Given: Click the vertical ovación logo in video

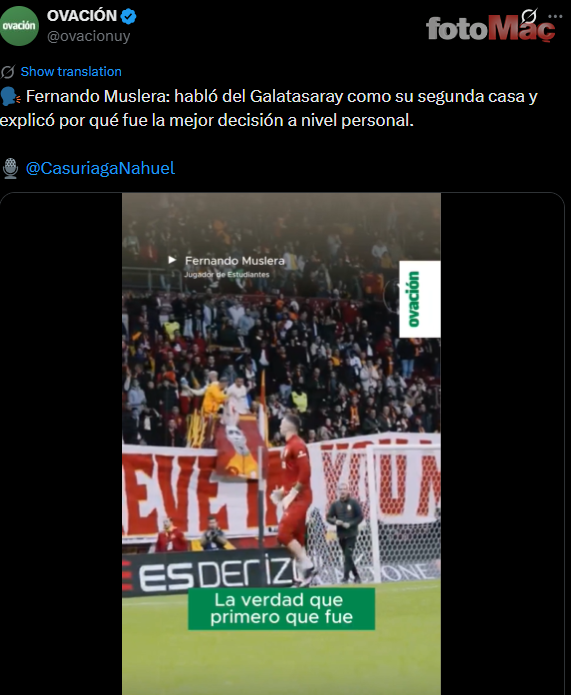Looking at the screenshot, I should pos(419,299).
